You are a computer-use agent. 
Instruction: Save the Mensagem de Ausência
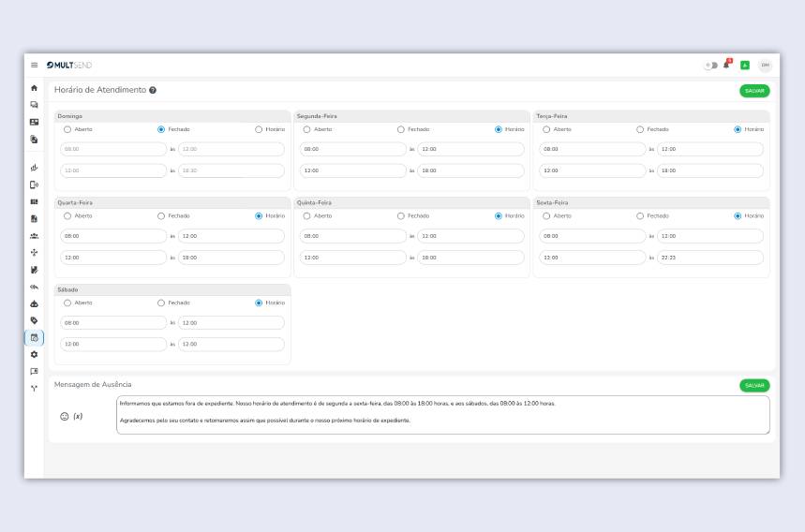click(753, 385)
